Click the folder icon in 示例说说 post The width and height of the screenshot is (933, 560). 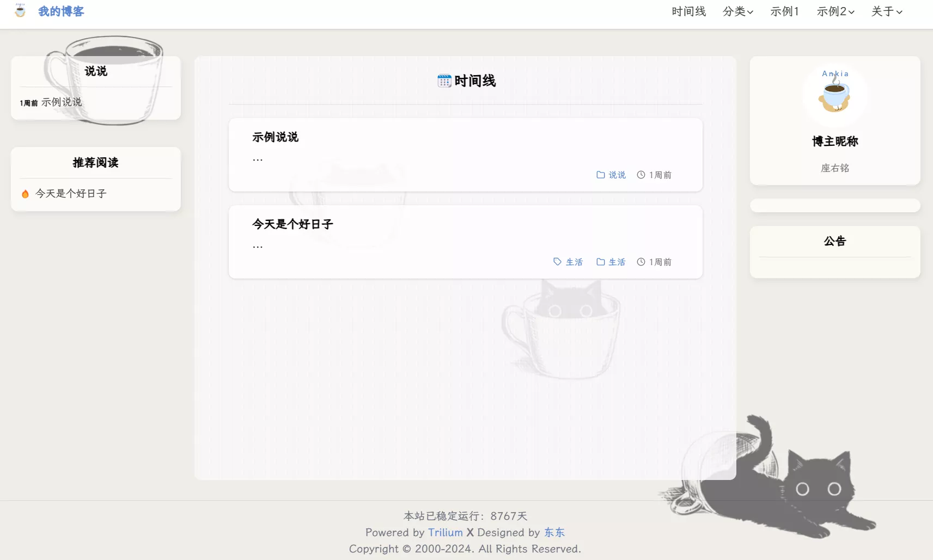pos(600,175)
